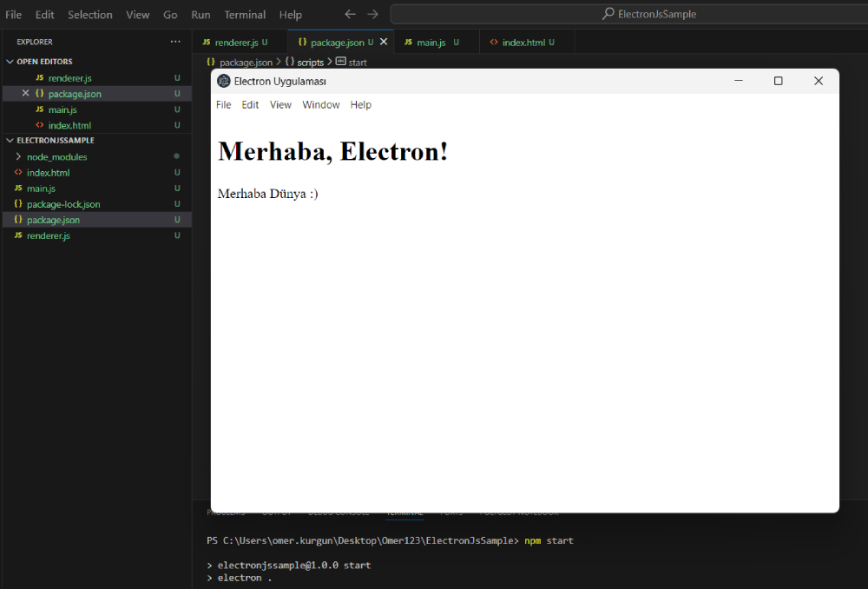Click the index.html file icon in tree
The image size is (868, 589).
(18, 172)
